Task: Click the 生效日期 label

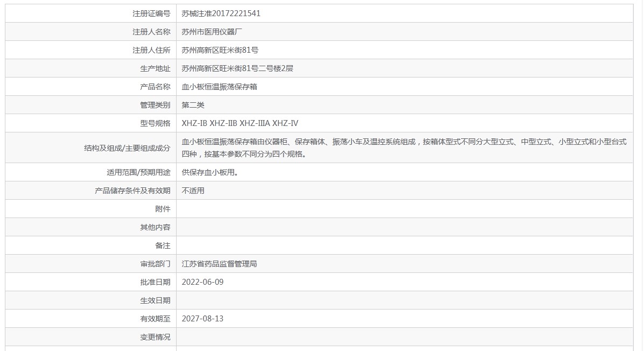Action: point(155,300)
